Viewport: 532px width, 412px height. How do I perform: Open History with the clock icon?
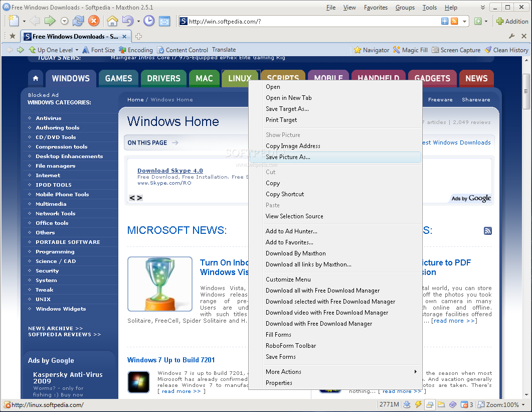click(x=148, y=21)
